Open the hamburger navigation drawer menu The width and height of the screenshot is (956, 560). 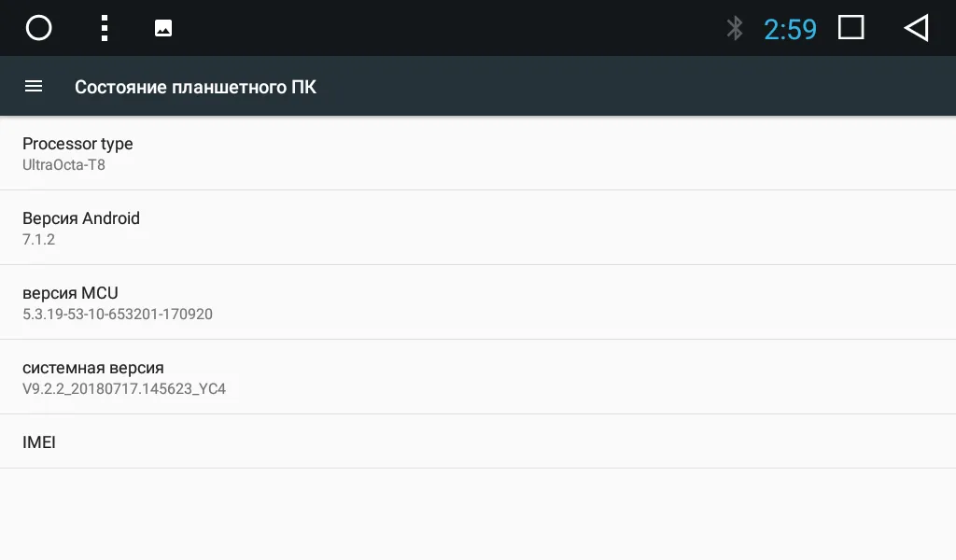point(34,87)
